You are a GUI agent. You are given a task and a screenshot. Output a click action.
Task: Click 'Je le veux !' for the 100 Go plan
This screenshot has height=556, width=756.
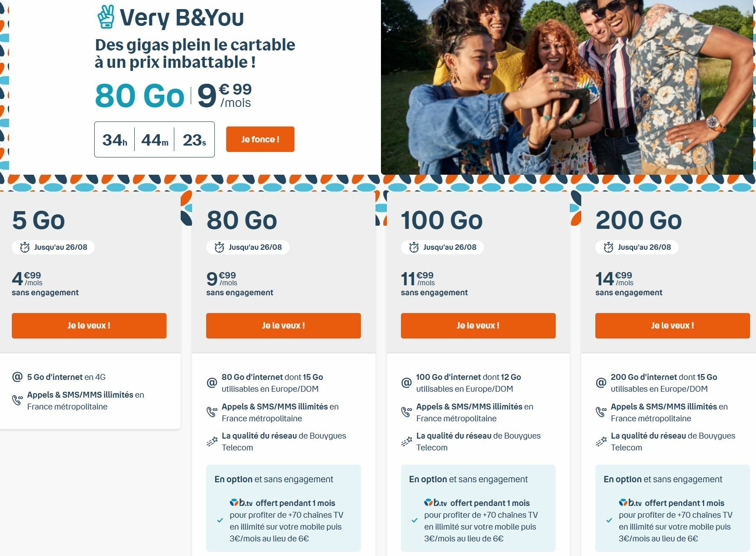tap(478, 326)
